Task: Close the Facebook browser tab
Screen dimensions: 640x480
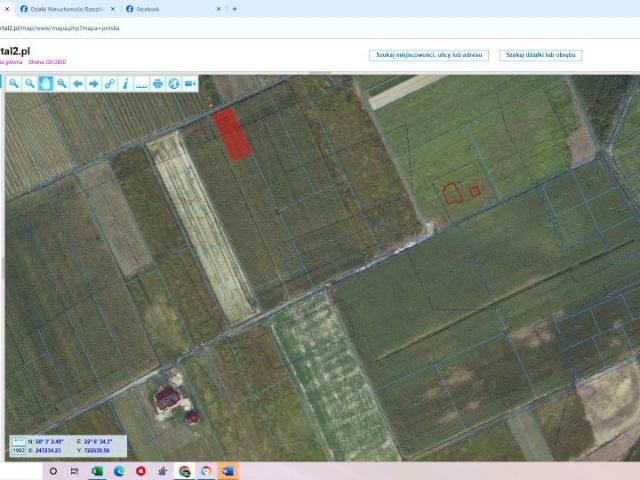Action: tap(218, 9)
